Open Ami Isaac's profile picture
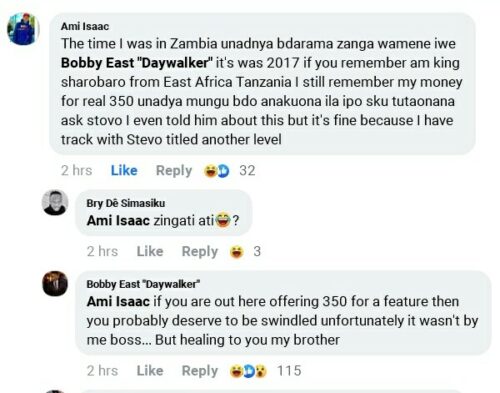500x393 pixels. coord(23,29)
